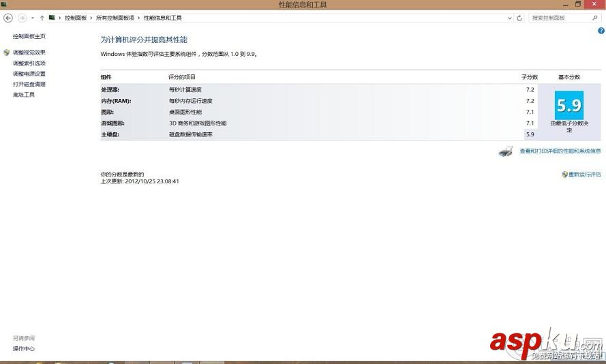Expand chevron after 控制面板 breadcrumb

click(91, 18)
